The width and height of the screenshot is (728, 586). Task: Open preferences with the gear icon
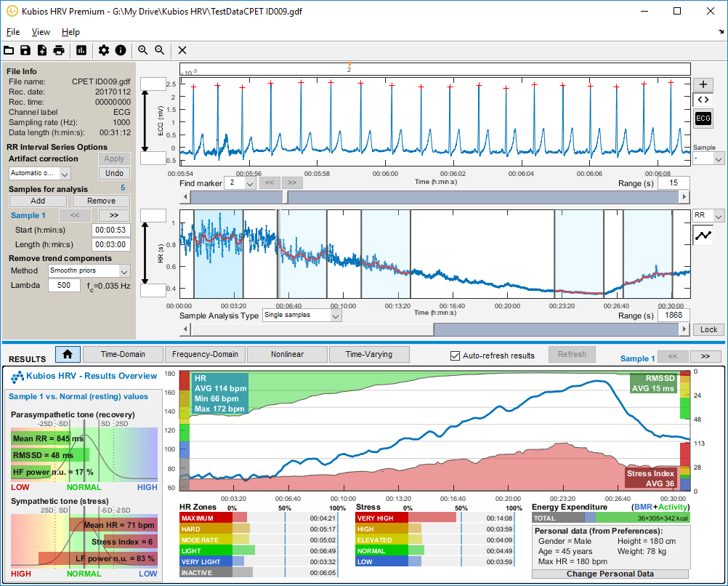(104, 50)
